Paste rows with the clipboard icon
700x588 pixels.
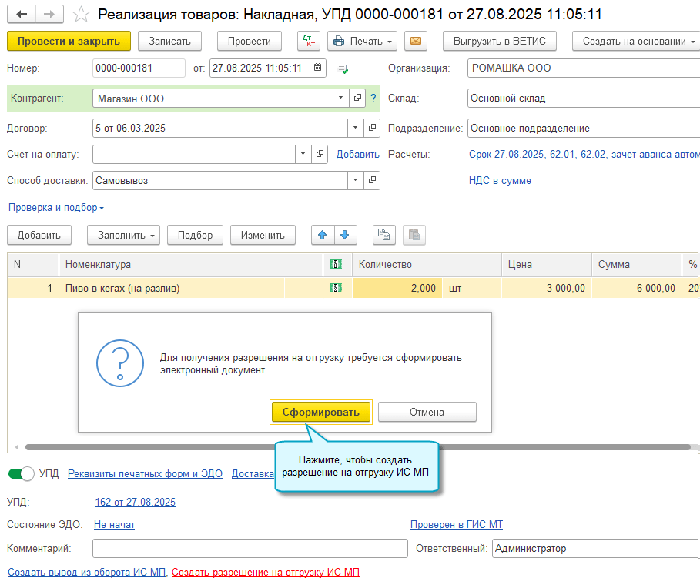coord(414,235)
